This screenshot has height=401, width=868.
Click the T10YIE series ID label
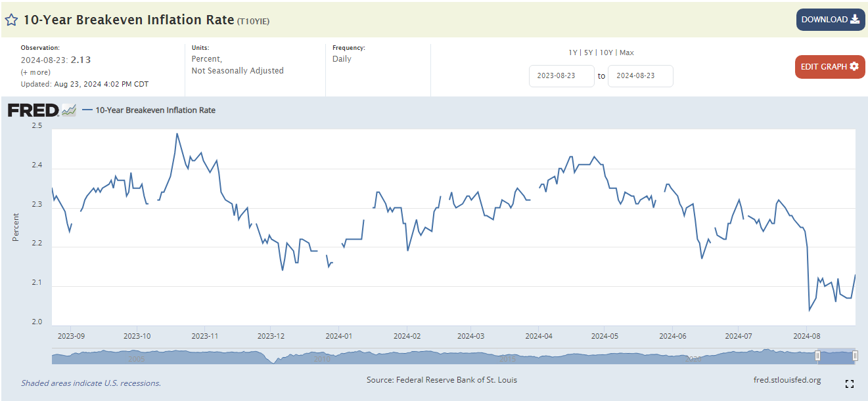[253, 21]
